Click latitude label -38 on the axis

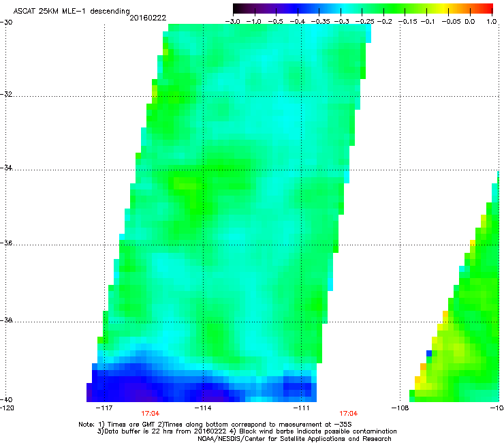tap(6, 320)
